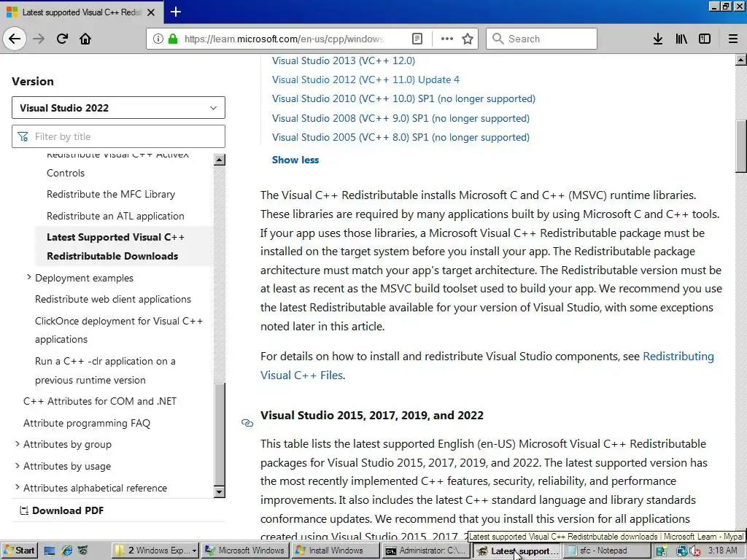Switch to sfc - Notepad taskbar item
747x560 pixels.
point(606,551)
